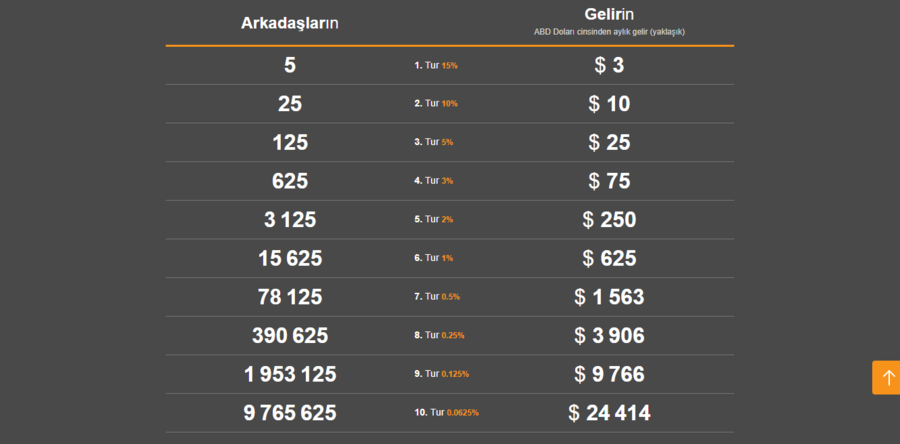Viewport: 900px width, 444px height.
Task: Click the $ 250 income amount
Action: pos(609,220)
